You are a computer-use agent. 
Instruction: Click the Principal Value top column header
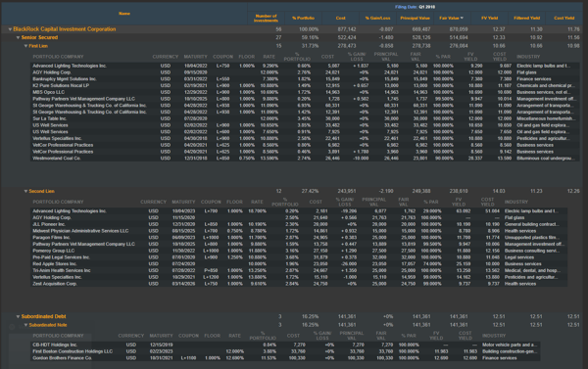415,18
